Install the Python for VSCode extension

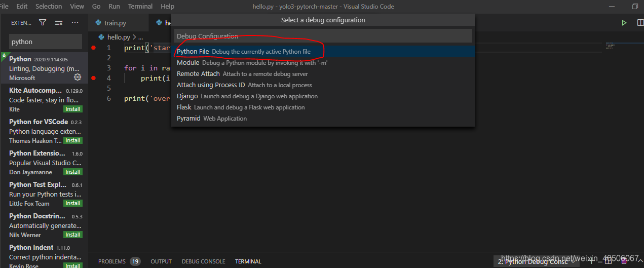pyautogui.click(x=72, y=140)
